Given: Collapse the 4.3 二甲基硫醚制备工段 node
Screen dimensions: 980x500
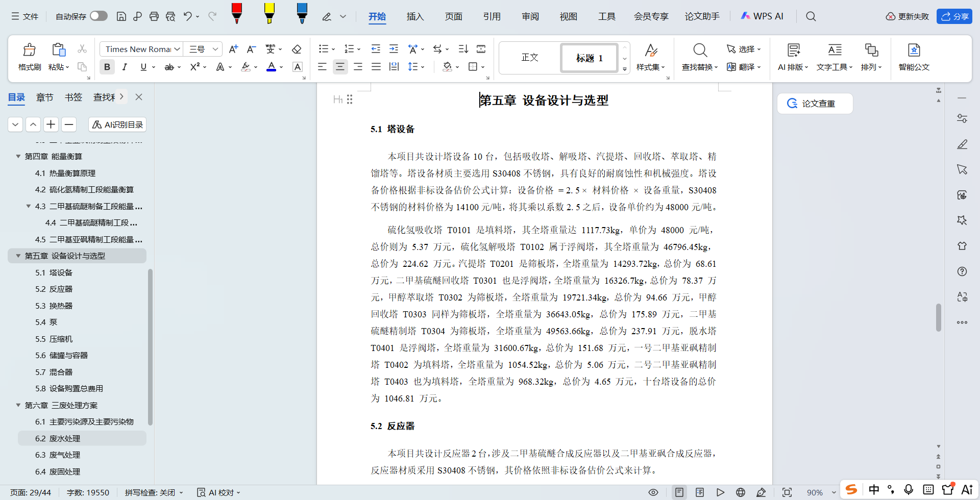Looking at the screenshot, I should pos(29,206).
